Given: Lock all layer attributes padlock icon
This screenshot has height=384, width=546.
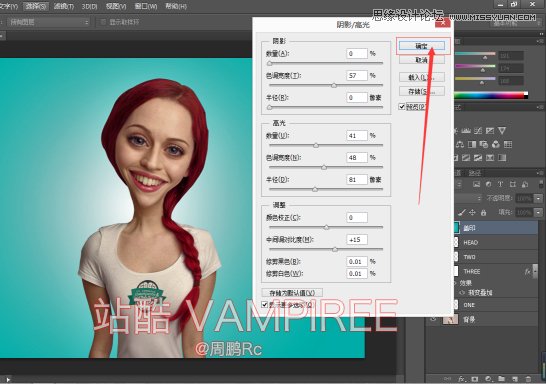Looking at the screenshot, I should [483, 212].
